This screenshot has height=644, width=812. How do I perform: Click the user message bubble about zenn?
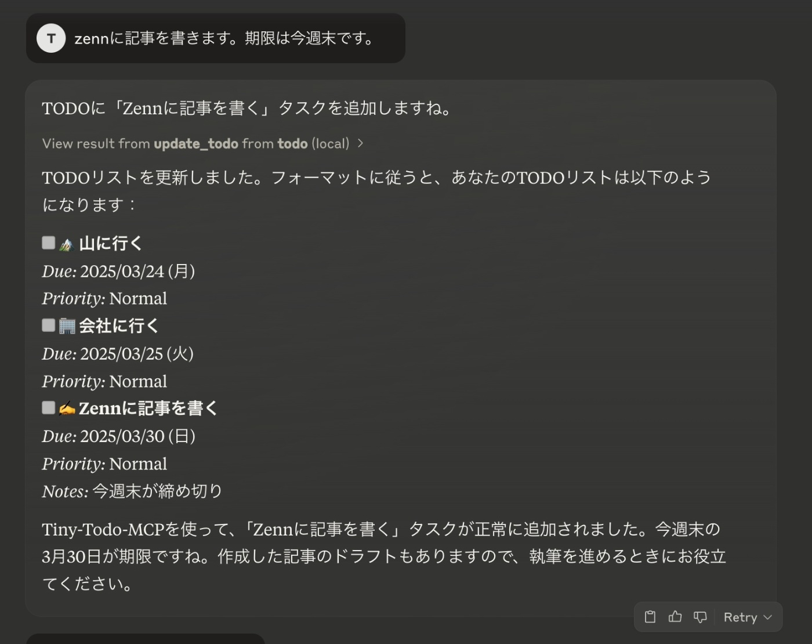(x=216, y=38)
